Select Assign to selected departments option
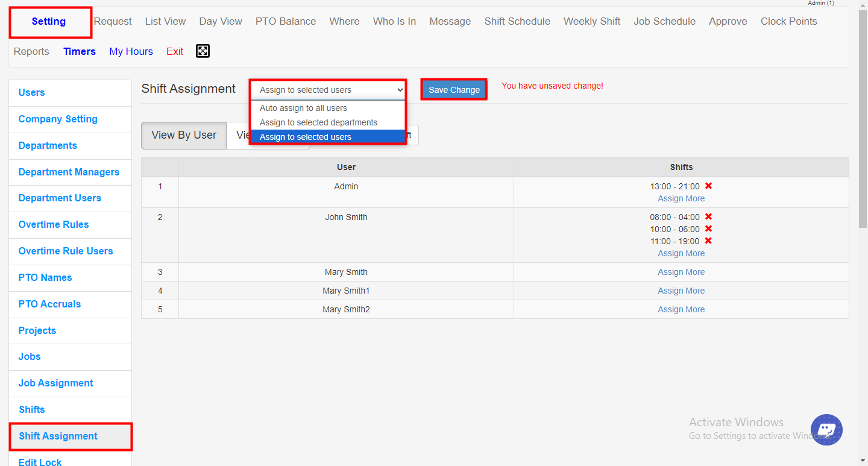Viewport: 868px width, 466px height. click(318, 122)
